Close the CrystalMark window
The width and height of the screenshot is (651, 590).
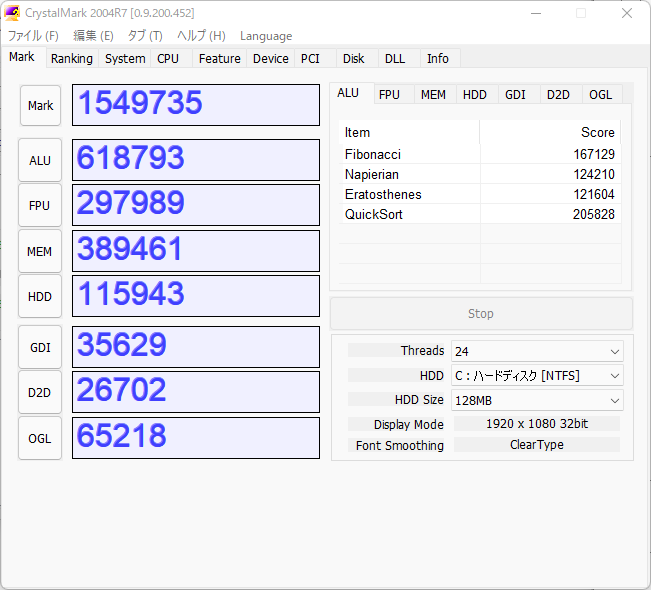coord(627,13)
